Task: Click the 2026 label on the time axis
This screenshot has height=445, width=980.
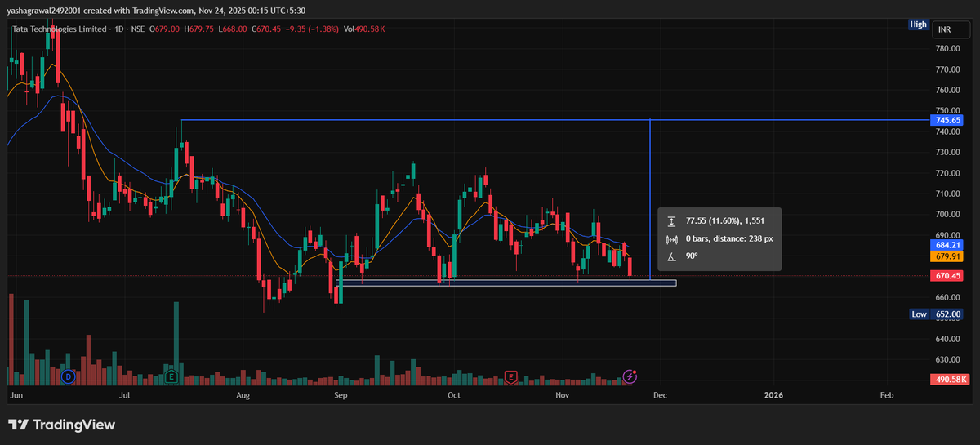Action: click(773, 395)
